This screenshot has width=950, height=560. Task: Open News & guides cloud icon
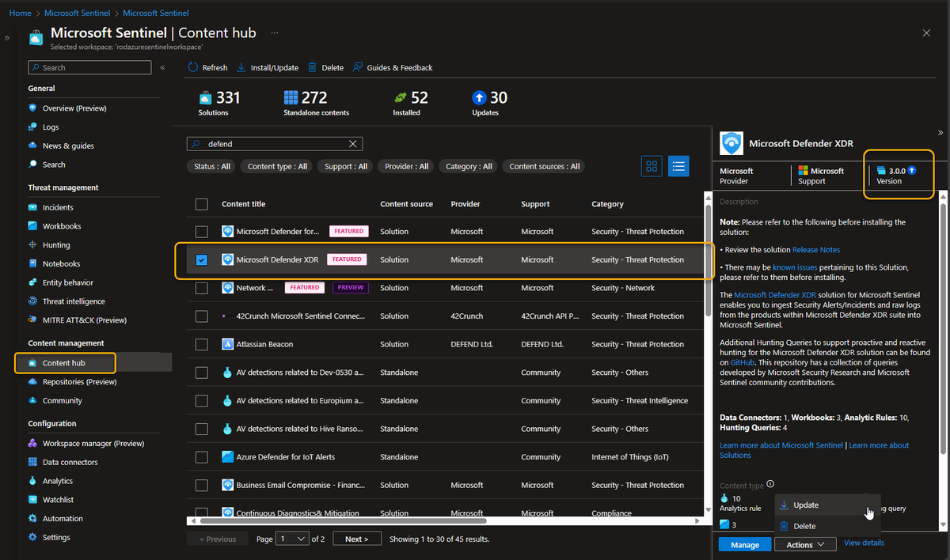(x=32, y=146)
